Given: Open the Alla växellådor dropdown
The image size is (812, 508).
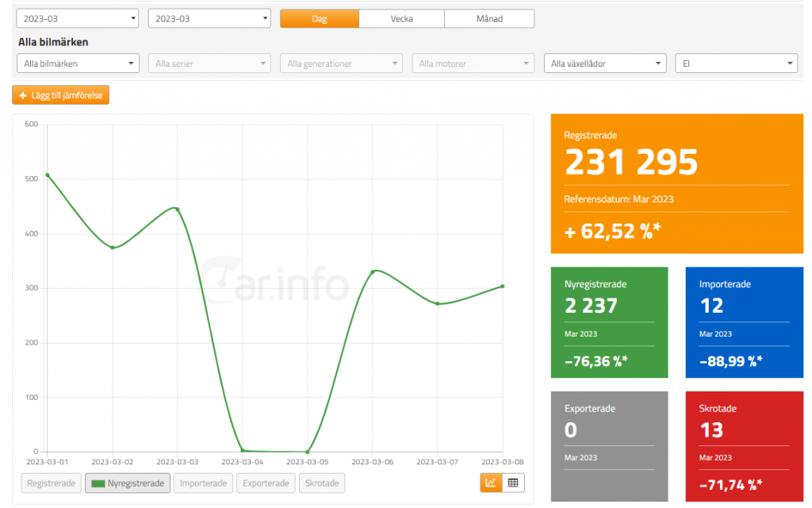Looking at the screenshot, I should (x=605, y=63).
